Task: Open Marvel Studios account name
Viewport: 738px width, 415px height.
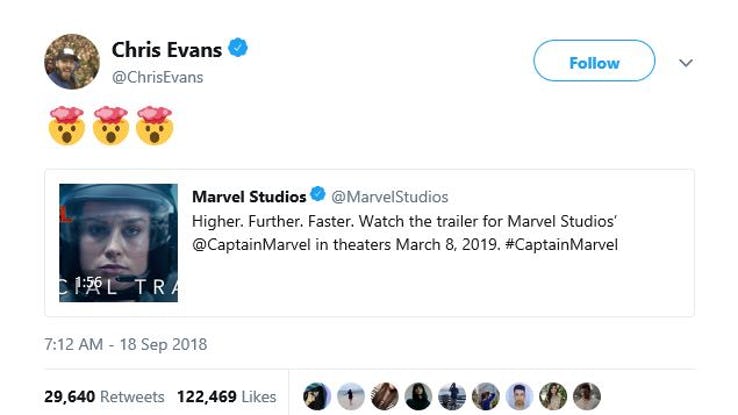Action: click(x=249, y=196)
